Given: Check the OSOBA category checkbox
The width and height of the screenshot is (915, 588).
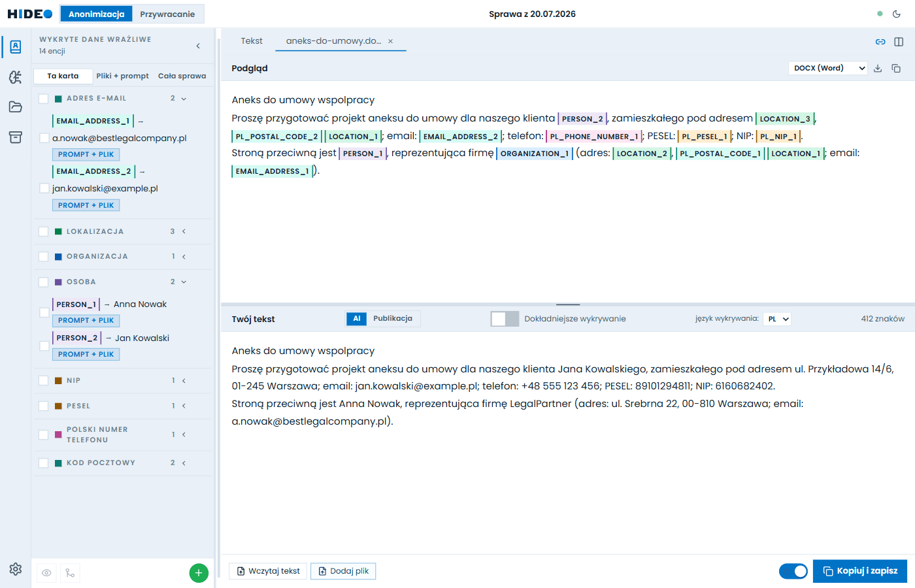Looking at the screenshot, I should pos(44,282).
